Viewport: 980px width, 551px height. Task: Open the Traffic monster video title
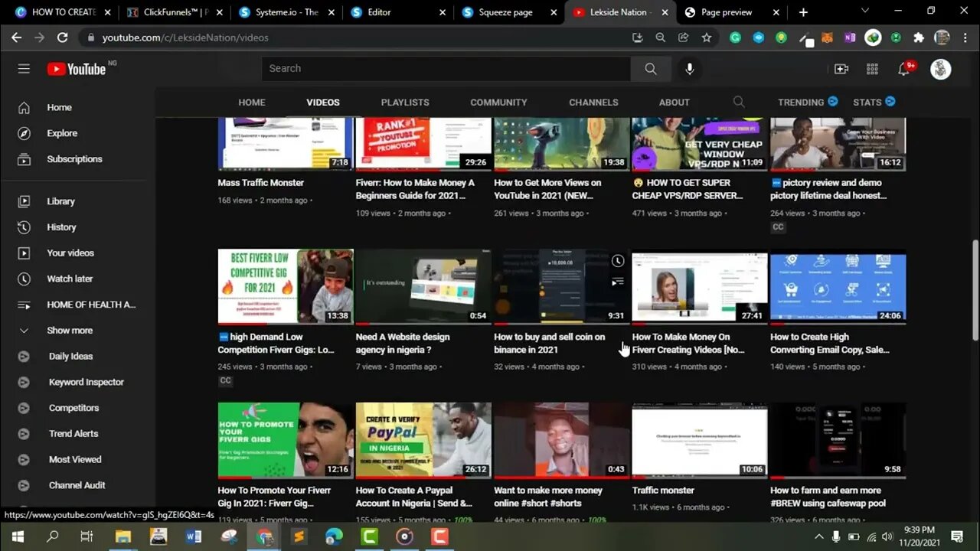coord(663,491)
